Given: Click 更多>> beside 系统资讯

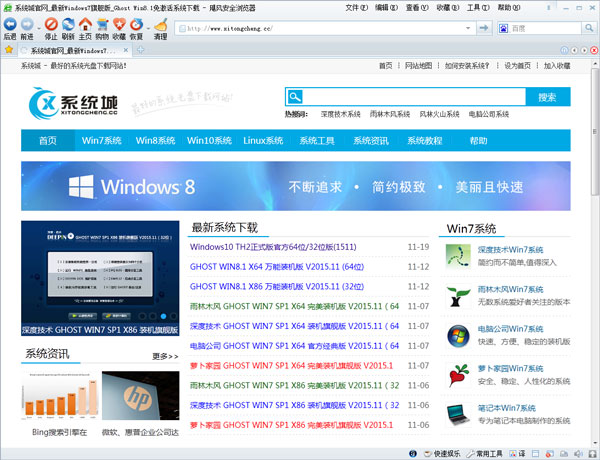Looking at the screenshot, I should (x=165, y=356).
